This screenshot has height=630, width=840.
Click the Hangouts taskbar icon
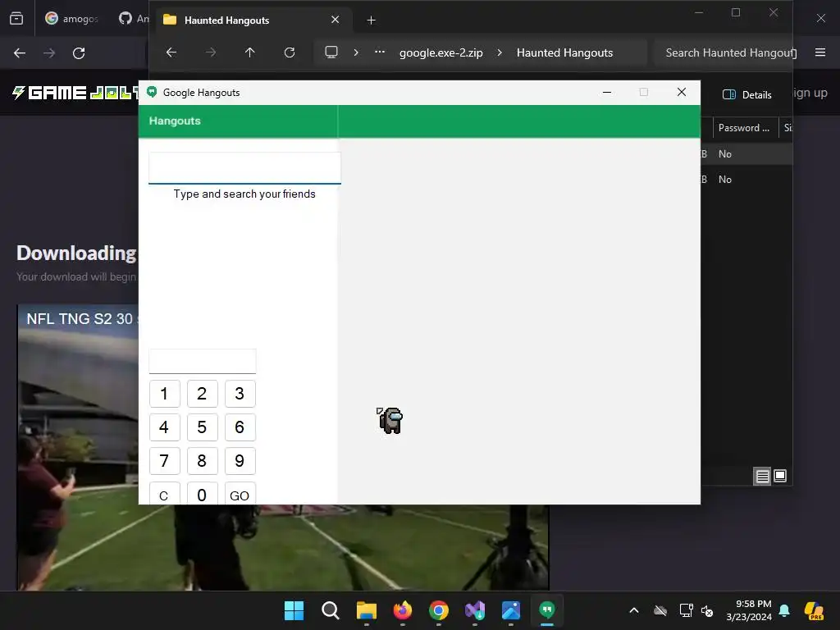547,610
